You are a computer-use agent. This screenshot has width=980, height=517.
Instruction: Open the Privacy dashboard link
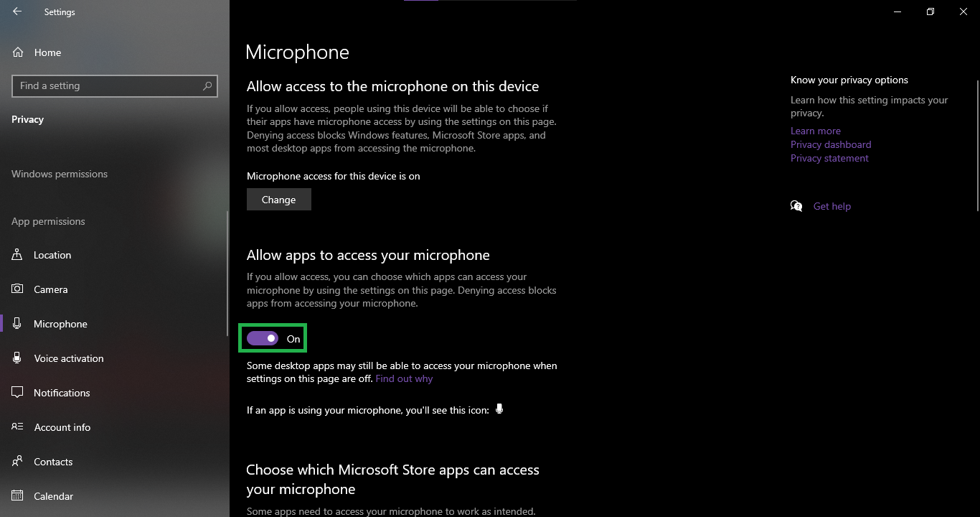pos(831,144)
